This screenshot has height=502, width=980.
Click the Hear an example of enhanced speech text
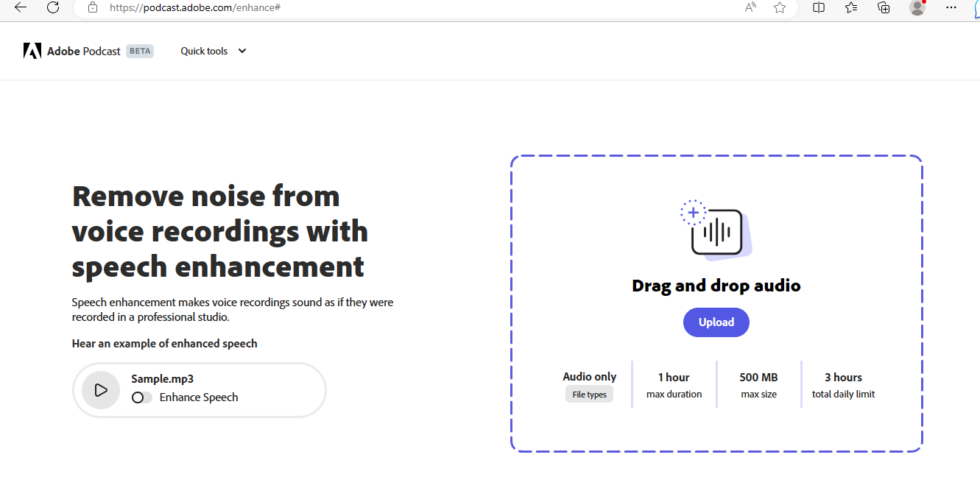[165, 344]
